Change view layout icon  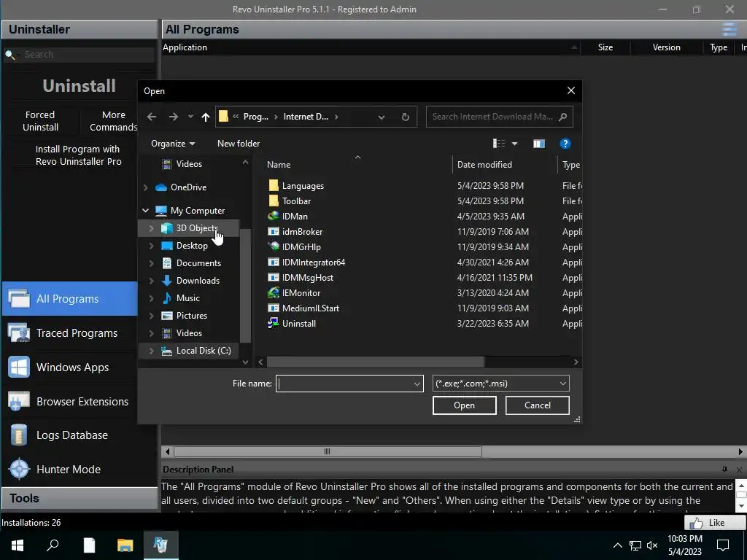click(x=499, y=144)
